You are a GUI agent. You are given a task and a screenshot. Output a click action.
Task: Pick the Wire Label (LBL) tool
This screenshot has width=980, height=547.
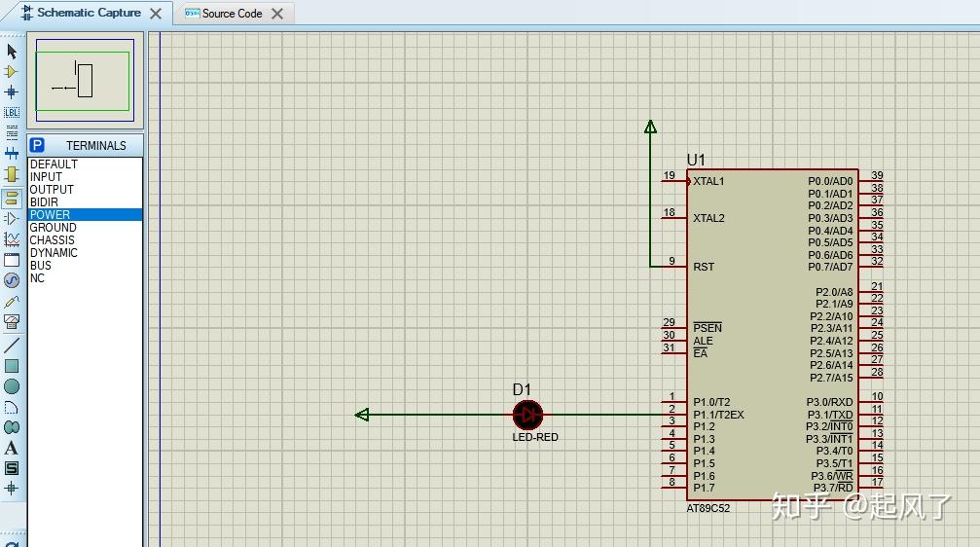point(12,113)
